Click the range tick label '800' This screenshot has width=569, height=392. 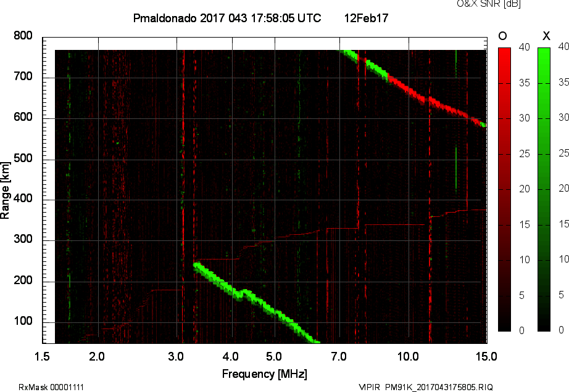pyautogui.click(x=23, y=36)
